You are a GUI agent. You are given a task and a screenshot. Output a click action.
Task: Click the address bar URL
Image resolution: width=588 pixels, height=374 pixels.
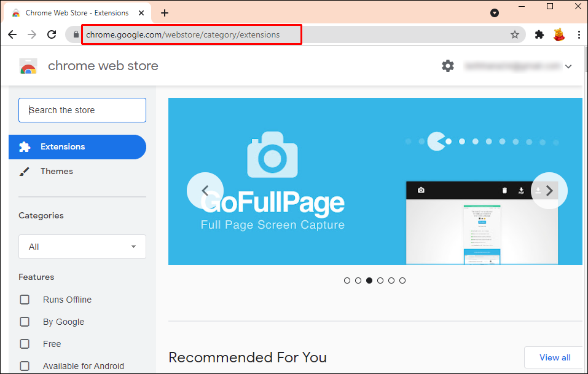coord(183,34)
